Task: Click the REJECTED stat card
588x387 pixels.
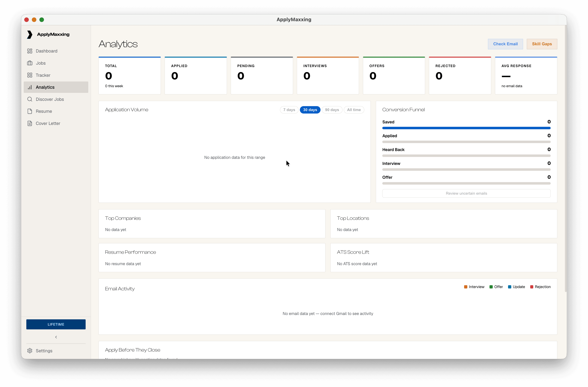Action: pyautogui.click(x=460, y=75)
